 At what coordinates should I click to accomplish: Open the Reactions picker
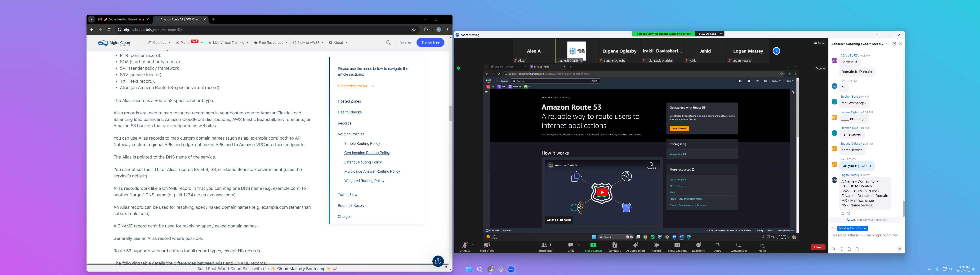coord(698,245)
